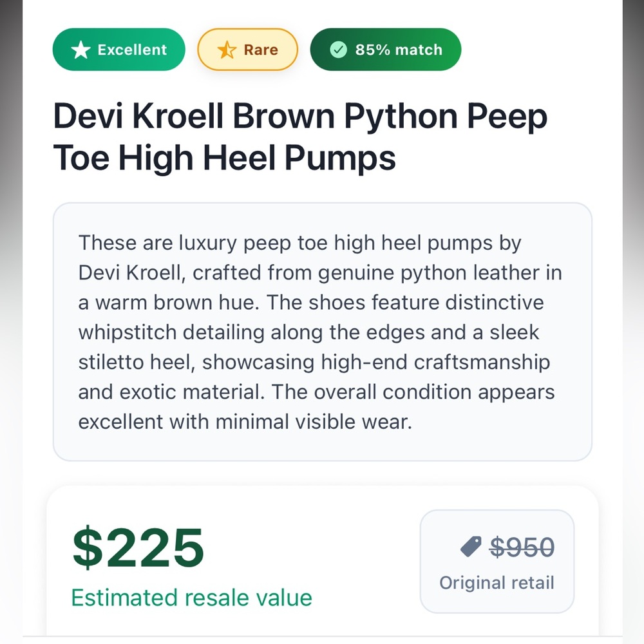644x644 pixels.
Task: Select the outlined star on the Rare badge
Action: point(227,49)
